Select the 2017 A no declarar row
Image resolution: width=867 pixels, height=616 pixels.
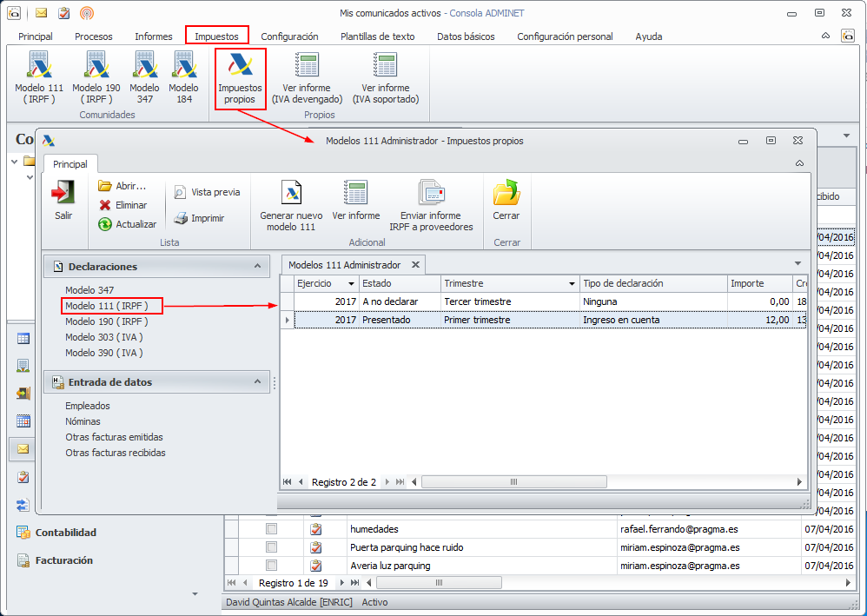point(550,301)
